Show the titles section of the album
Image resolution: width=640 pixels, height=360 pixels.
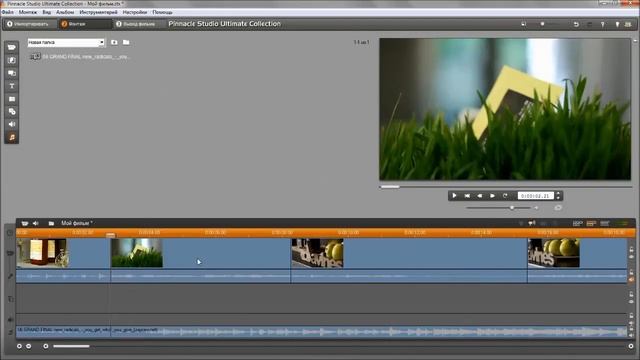pos(12,86)
